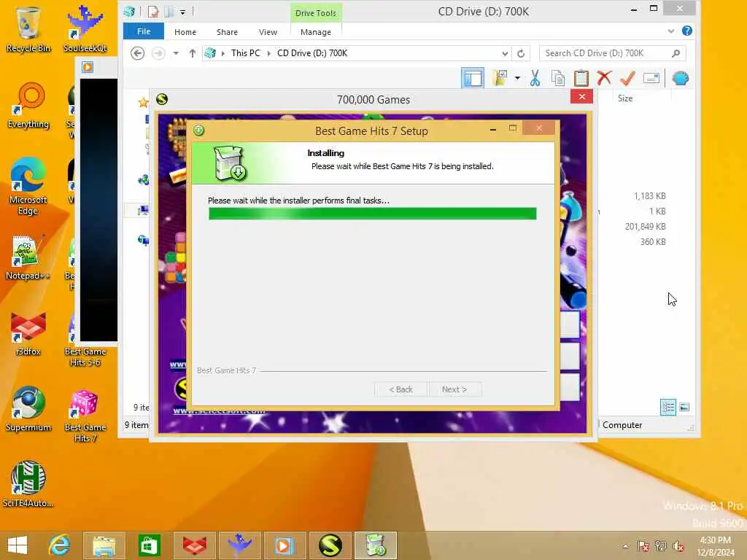Click the green S 700,000 Games taskbar icon
This screenshot has height=560, width=747.
click(x=330, y=545)
